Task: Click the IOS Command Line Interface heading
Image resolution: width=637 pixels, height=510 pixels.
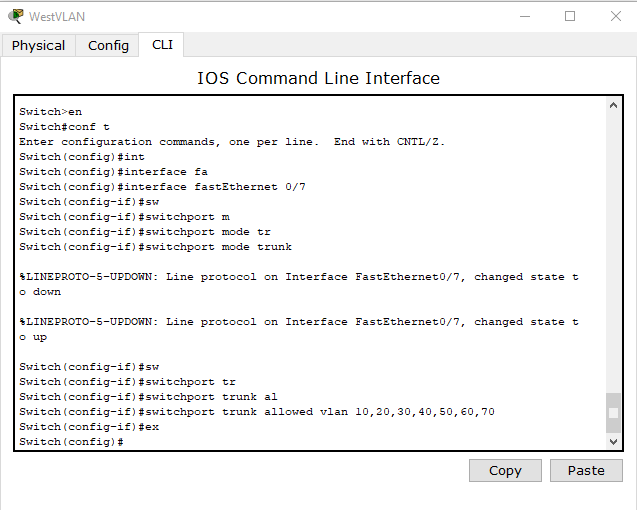Action: coord(318,78)
